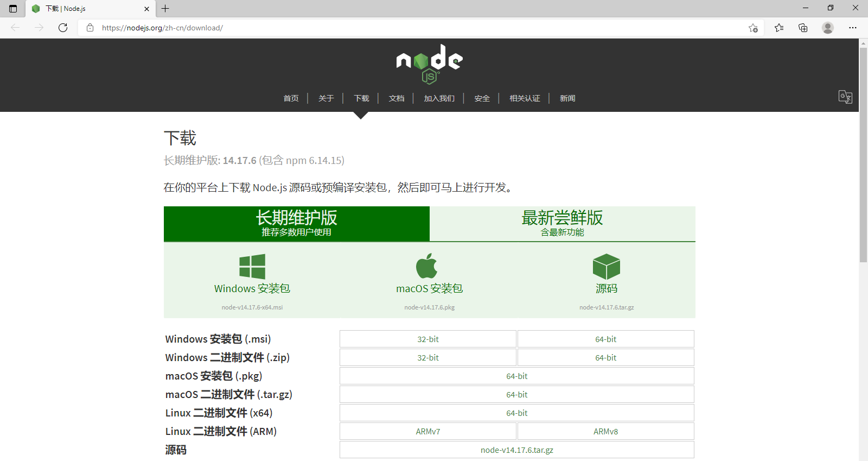The width and height of the screenshot is (868, 461).
Task: Click the vertical page scrollbar thumb
Action: coord(863,155)
